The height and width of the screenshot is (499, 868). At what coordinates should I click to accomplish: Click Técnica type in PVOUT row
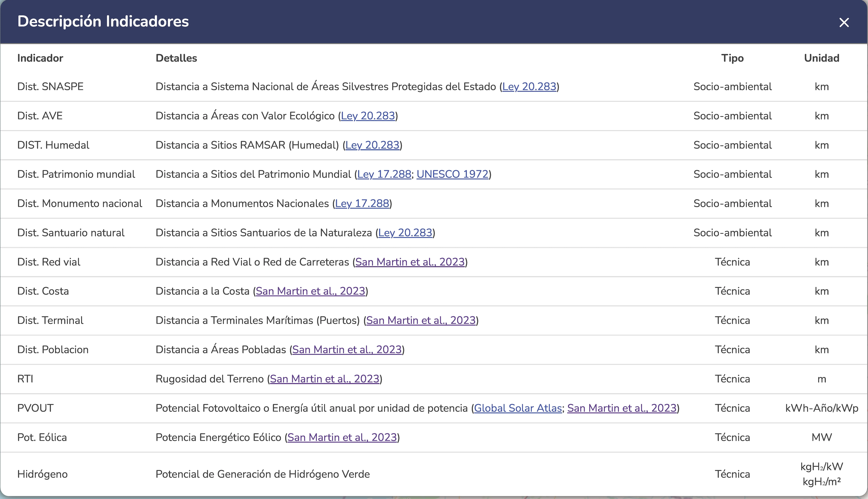(733, 408)
